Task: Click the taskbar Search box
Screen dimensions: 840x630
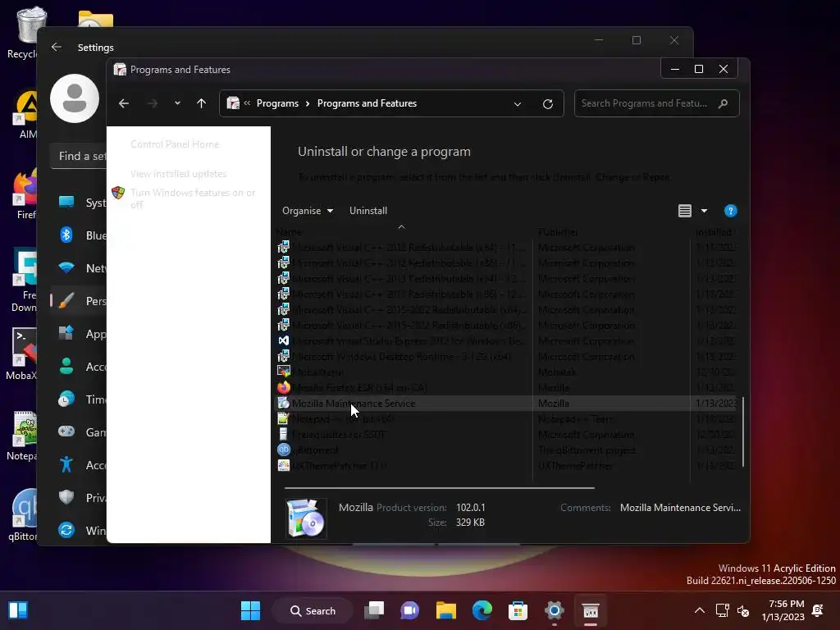Action: click(313, 610)
